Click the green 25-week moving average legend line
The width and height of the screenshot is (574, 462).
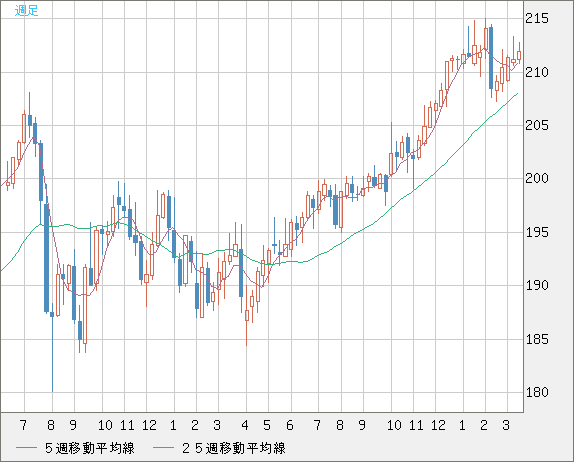163,448
